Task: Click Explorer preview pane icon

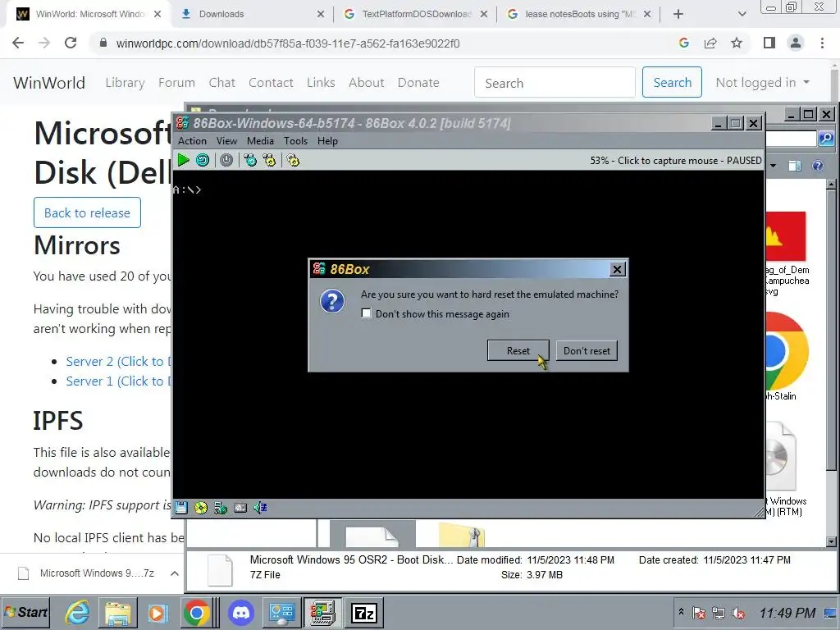Action: point(794,166)
